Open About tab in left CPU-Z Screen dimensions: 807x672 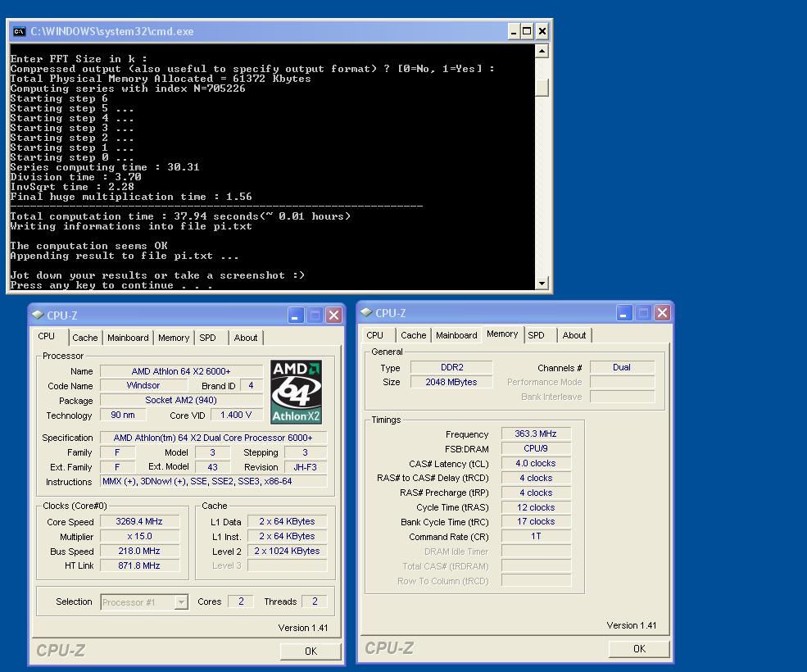pyautogui.click(x=246, y=338)
